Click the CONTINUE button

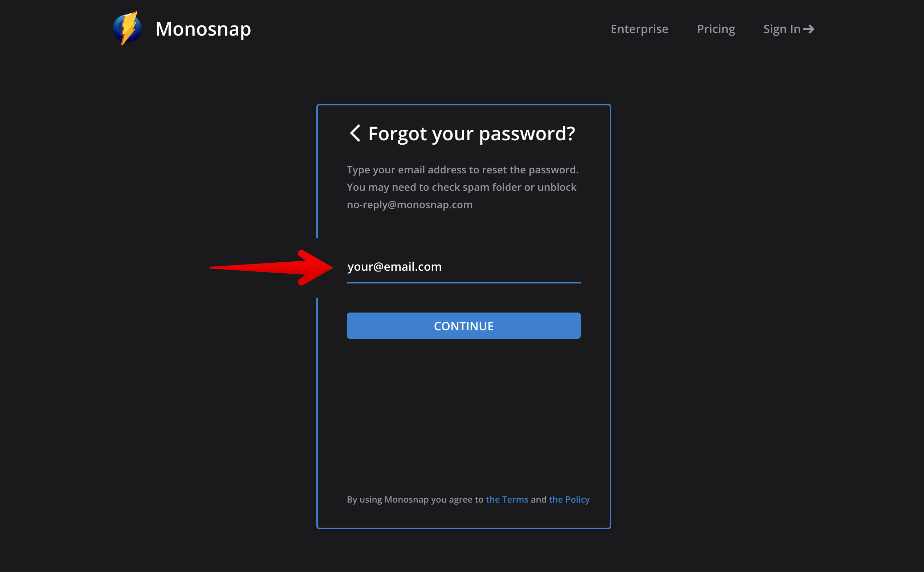tap(463, 326)
